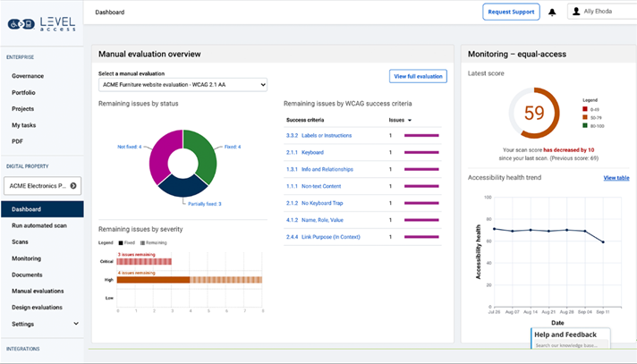Click the Request Support button

(511, 12)
